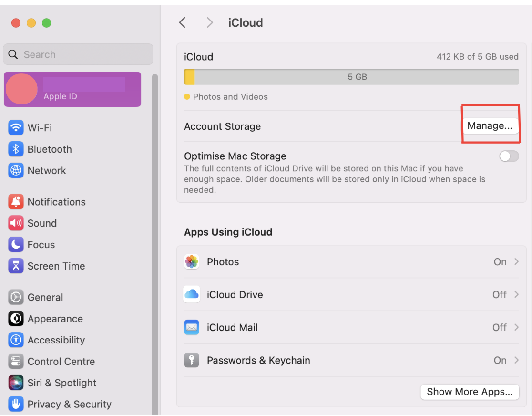This screenshot has height=416, width=532.
Task: Select General label in sidebar
Action: click(x=45, y=297)
